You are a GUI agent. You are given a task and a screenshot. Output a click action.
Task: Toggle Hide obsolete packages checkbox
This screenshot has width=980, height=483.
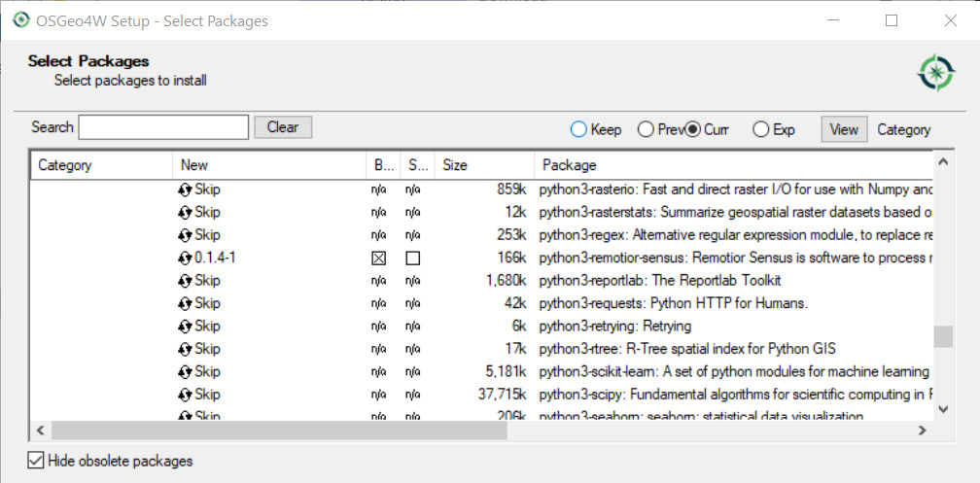pyautogui.click(x=36, y=461)
